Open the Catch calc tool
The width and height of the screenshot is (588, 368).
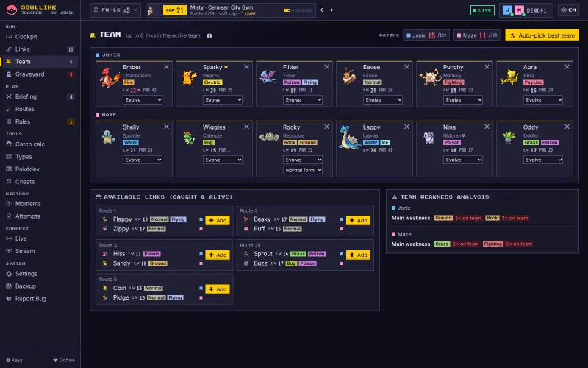pos(39,144)
